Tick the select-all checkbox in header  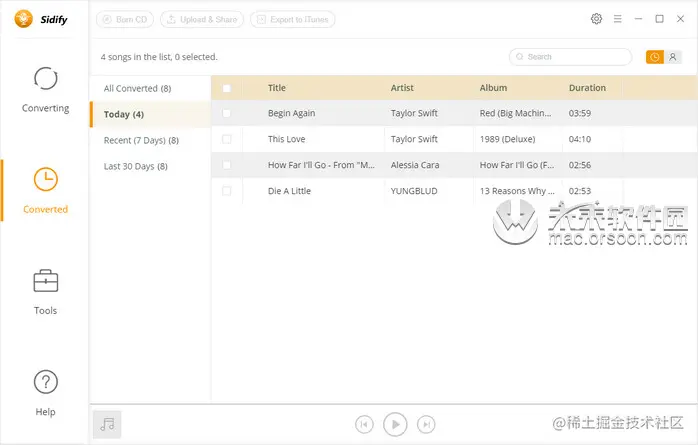227,88
